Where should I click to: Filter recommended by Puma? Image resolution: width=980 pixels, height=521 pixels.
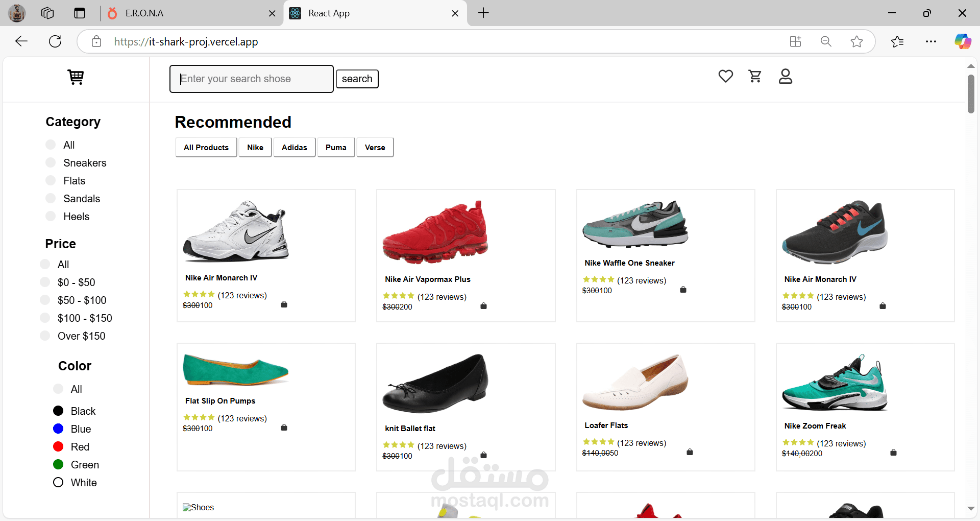pyautogui.click(x=336, y=147)
